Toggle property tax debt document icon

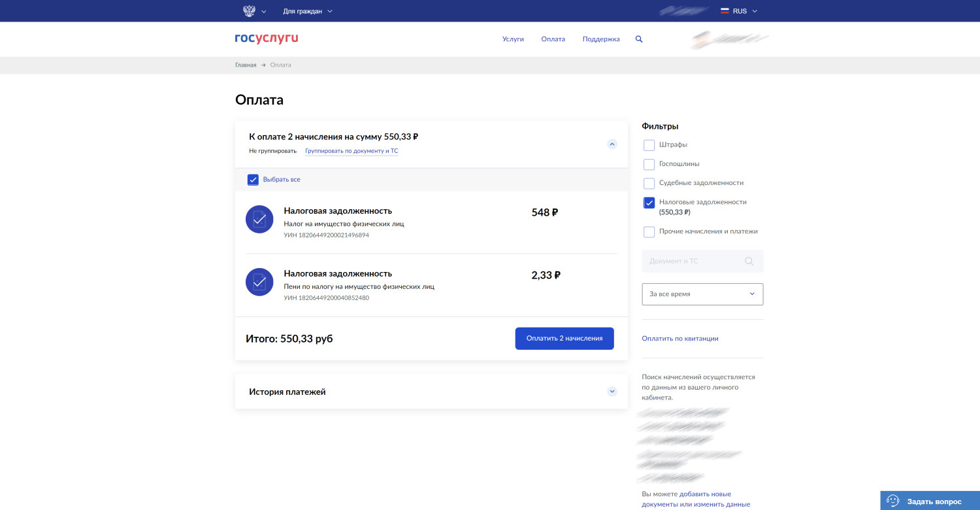coord(259,219)
